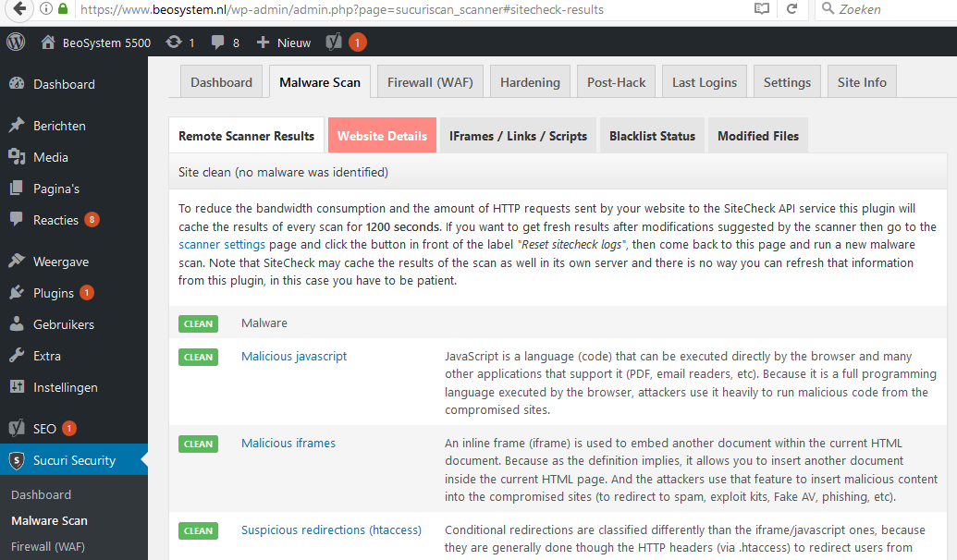Screen dimensions: 957x560
Task: Click the Pagina's pages icon
Action: [17, 188]
